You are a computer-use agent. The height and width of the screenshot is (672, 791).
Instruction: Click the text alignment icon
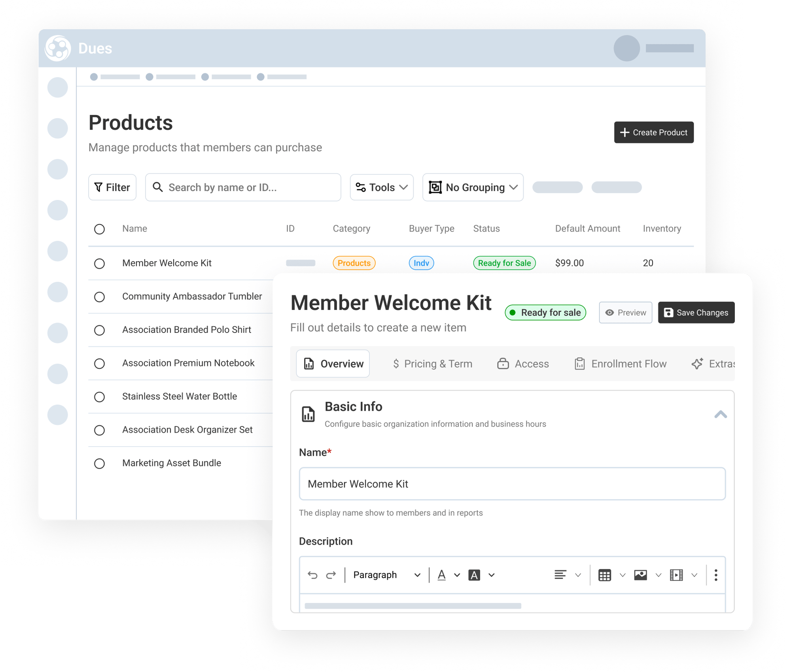click(x=560, y=575)
